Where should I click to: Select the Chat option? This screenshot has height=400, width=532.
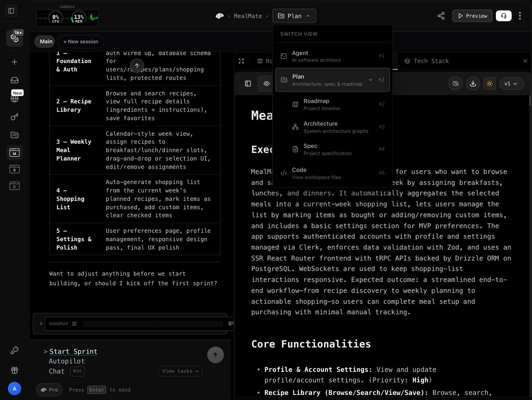(57, 371)
